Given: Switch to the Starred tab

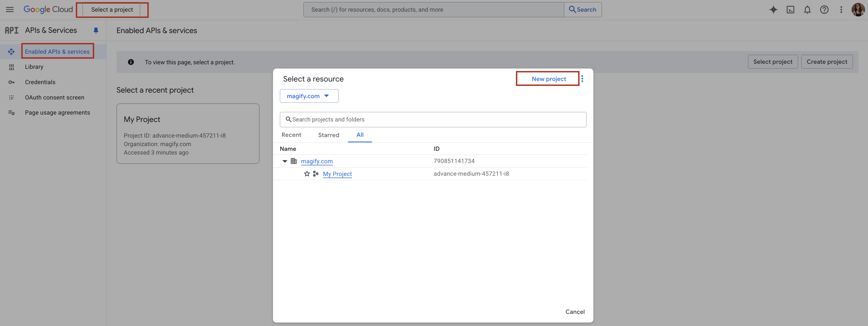Looking at the screenshot, I should pyautogui.click(x=329, y=135).
